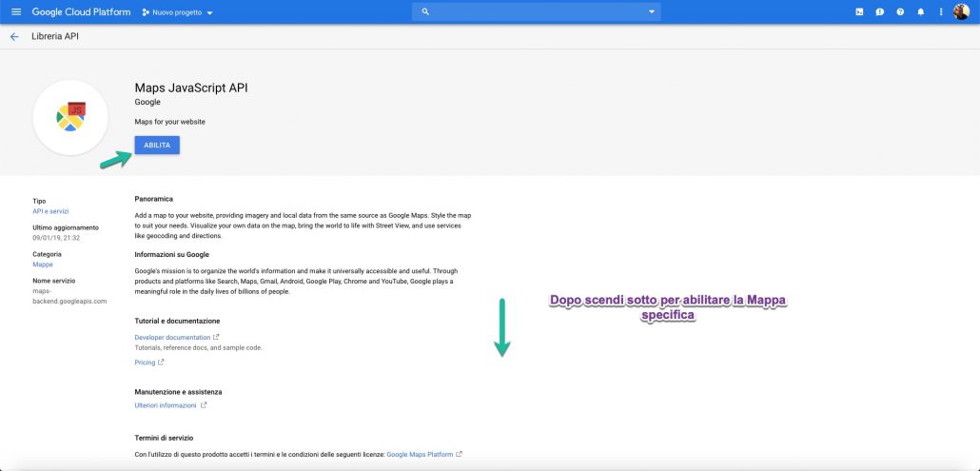This screenshot has width=980, height=471.
Task: Open the Google Maps Platform terms link
Action: [x=420, y=454]
